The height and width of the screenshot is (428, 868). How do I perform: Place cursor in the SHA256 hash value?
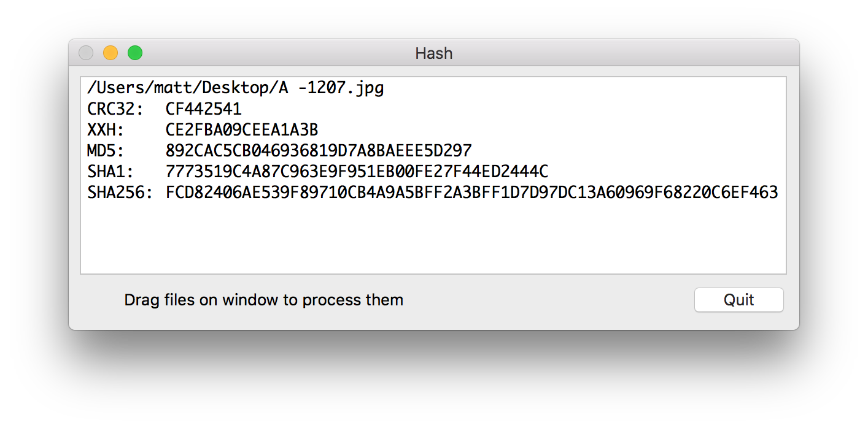click(x=471, y=193)
